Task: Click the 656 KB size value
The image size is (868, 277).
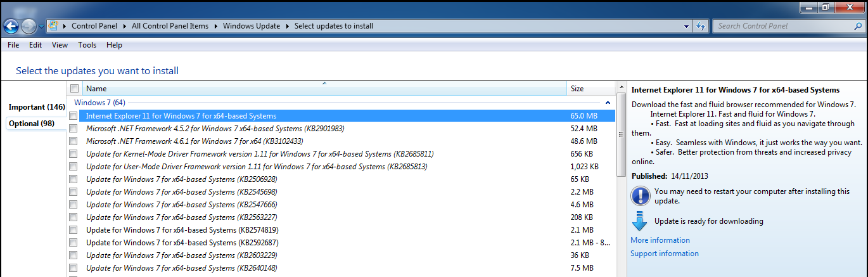Action: click(582, 154)
